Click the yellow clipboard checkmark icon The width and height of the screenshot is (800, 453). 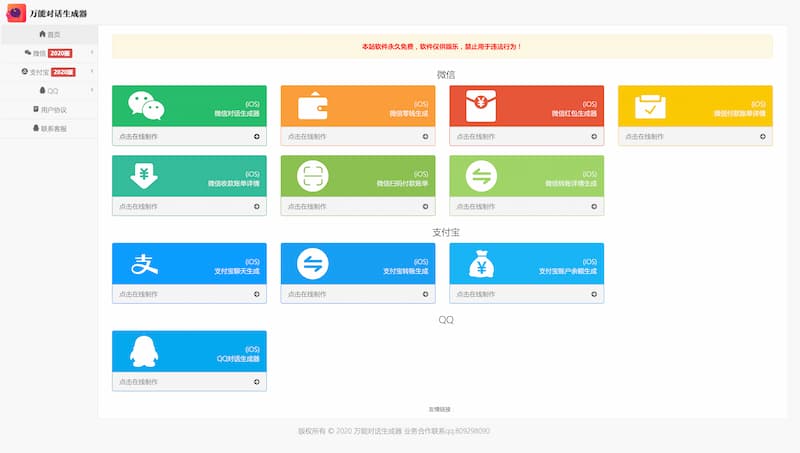(x=650, y=107)
